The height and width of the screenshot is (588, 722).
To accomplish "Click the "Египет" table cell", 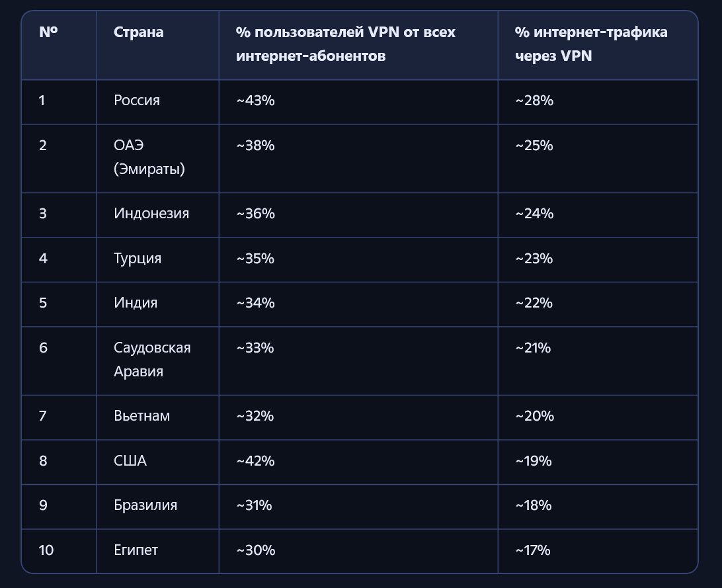I will 136,550.
